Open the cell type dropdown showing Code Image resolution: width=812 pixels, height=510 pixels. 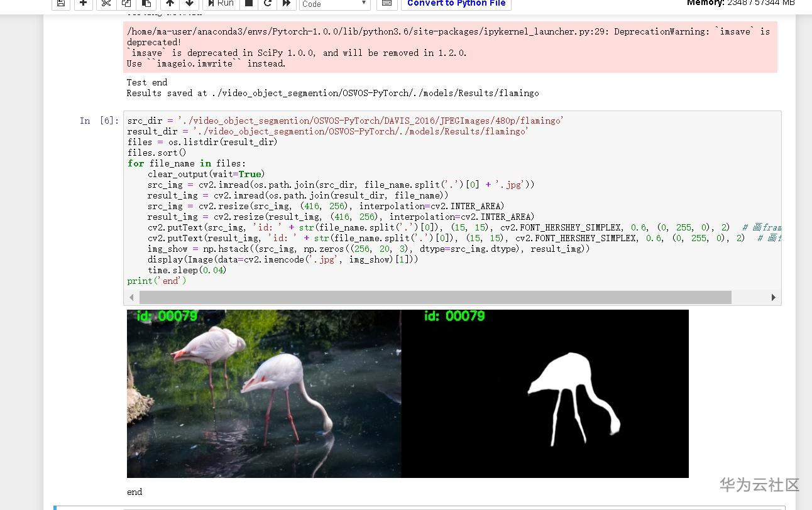[334, 4]
